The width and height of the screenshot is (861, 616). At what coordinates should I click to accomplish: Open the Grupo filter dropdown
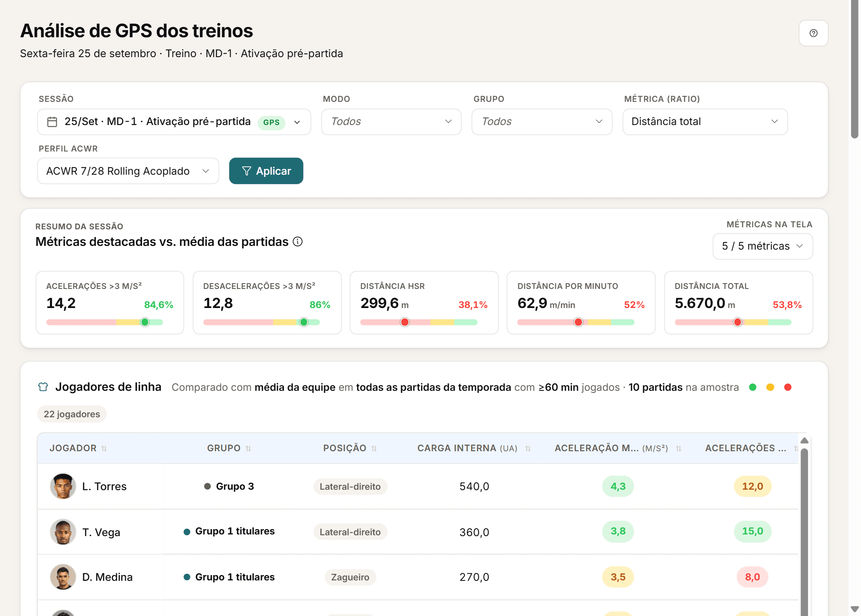tap(542, 122)
